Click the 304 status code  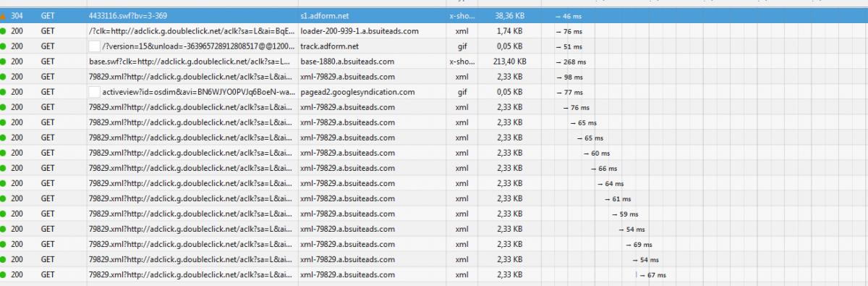pyautogui.click(x=17, y=16)
